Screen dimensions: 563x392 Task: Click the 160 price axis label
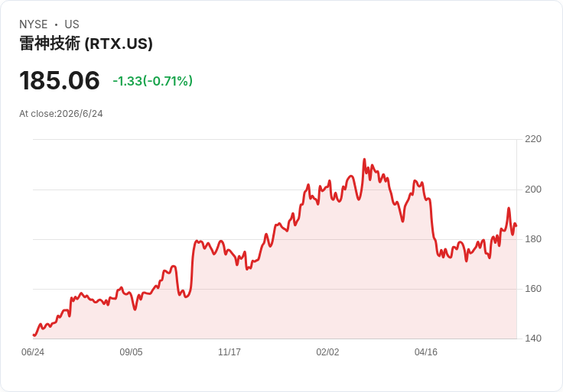tap(533, 289)
